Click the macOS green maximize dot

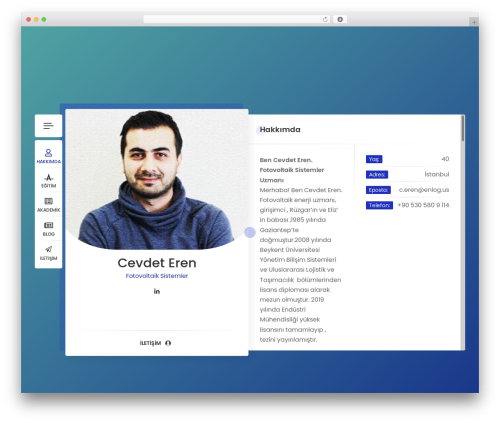click(x=44, y=19)
